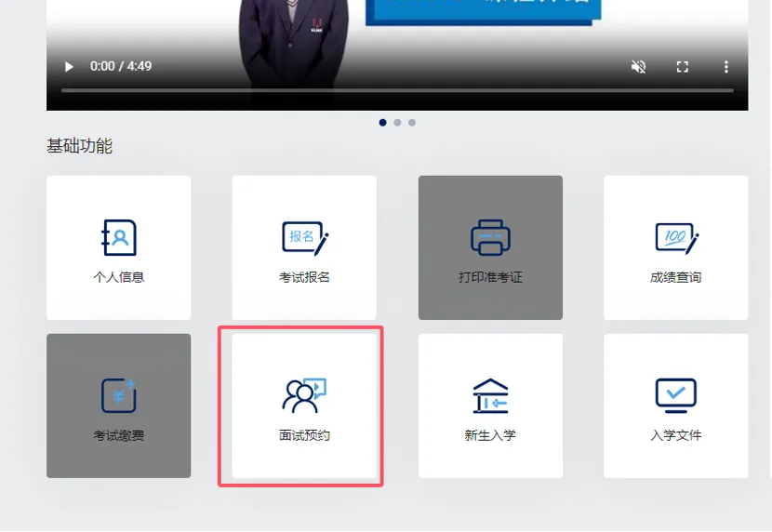Image resolution: width=772 pixels, height=532 pixels.
Task: Switch to the second carousel slide dot
Action: (x=397, y=123)
